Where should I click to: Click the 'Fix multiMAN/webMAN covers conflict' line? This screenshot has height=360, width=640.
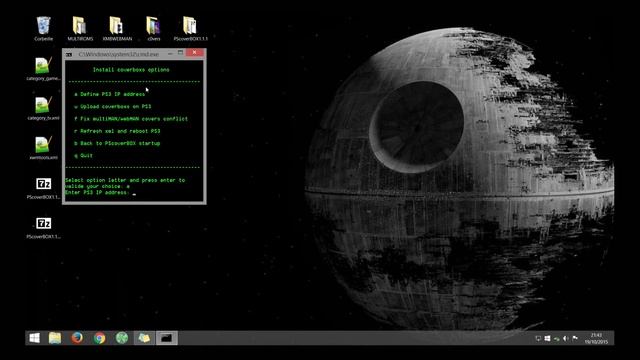(131, 119)
